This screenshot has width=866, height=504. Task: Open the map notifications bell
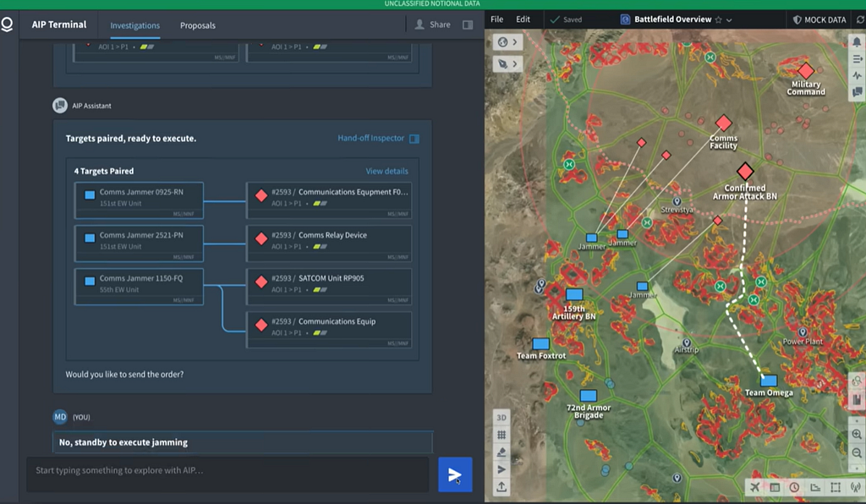coord(857,42)
